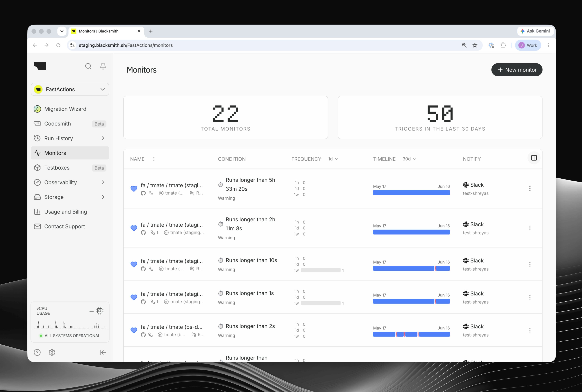Image resolution: width=582 pixels, height=392 pixels.
Task: Open Contact Support
Action: pos(70,226)
